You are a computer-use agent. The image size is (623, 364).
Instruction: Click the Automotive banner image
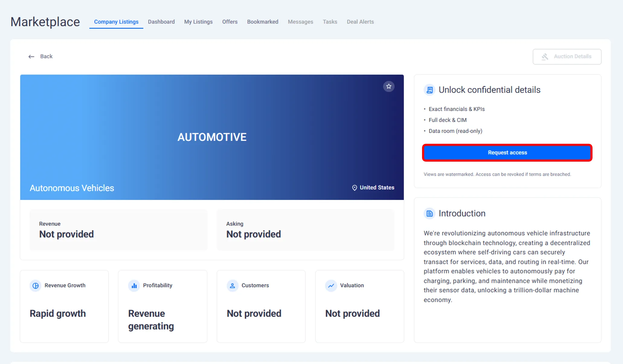[x=211, y=137]
